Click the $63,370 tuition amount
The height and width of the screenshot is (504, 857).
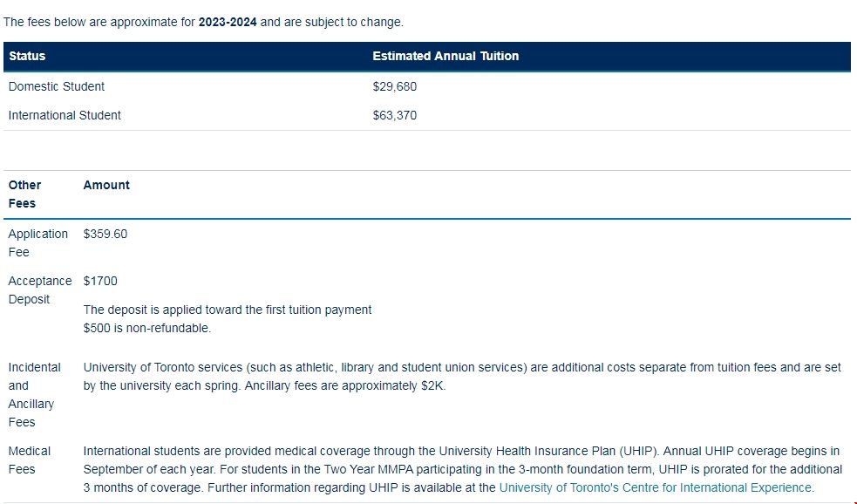click(x=395, y=115)
